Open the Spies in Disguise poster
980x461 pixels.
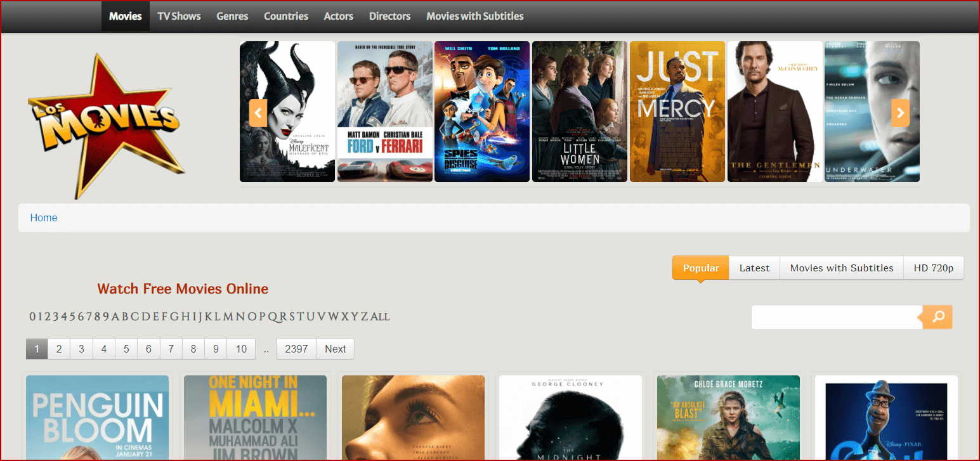pos(482,112)
